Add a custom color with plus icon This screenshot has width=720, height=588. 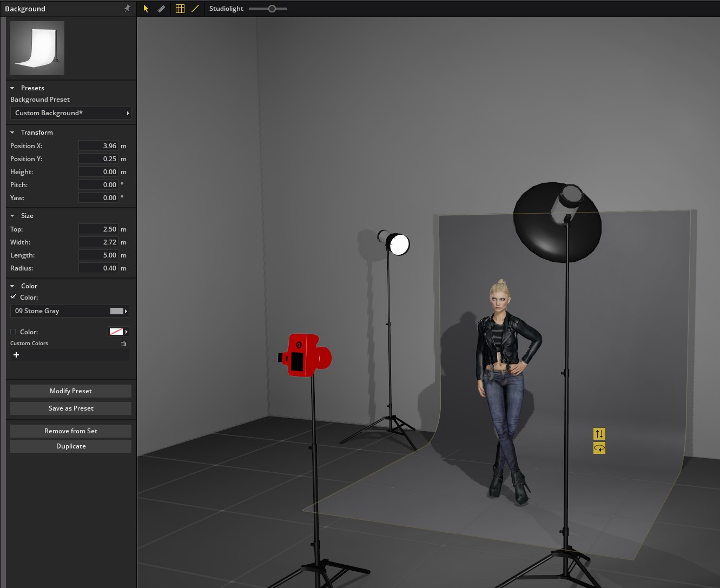[16, 355]
